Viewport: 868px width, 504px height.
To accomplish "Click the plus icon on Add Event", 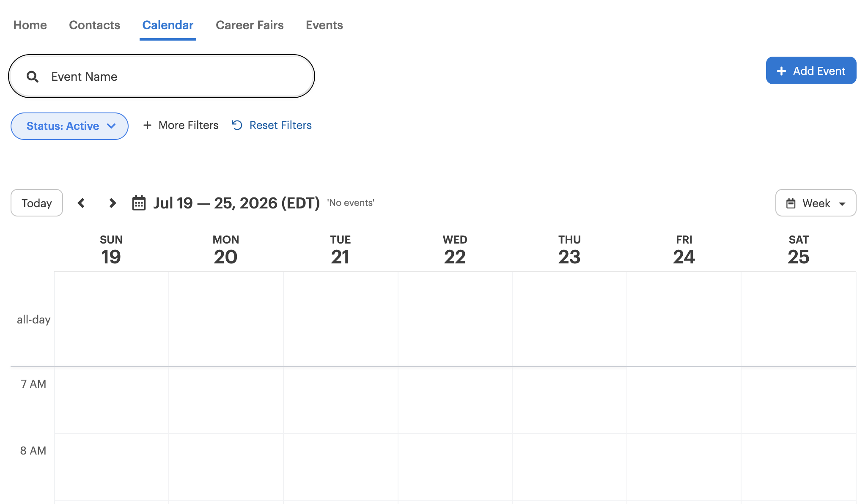I will pyautogui.click(x=781, y=71).
